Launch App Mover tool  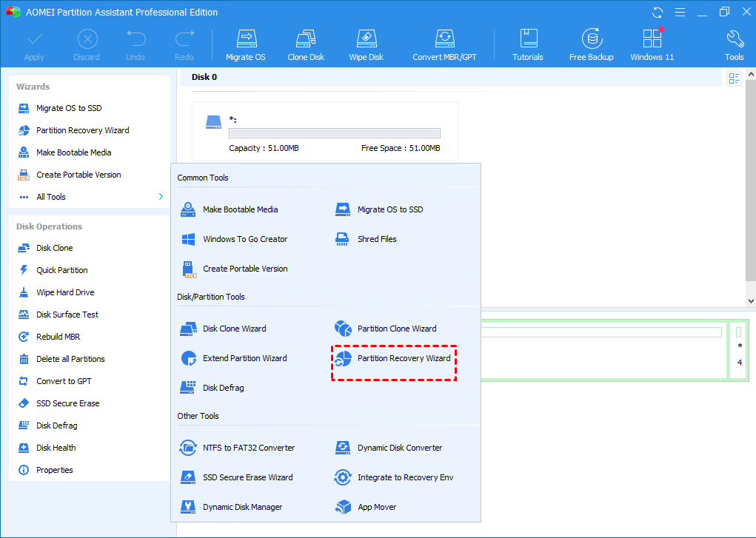click(x=366, y=507)
